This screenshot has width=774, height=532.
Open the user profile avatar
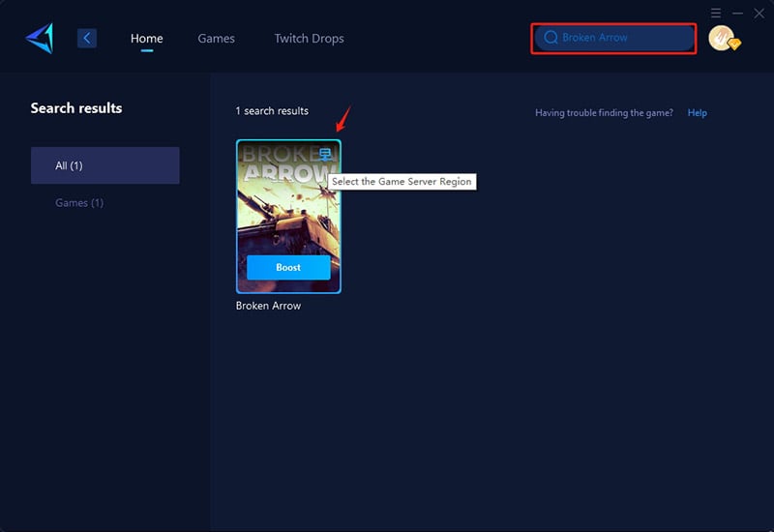pyautogui.click(x=723, y=39)
